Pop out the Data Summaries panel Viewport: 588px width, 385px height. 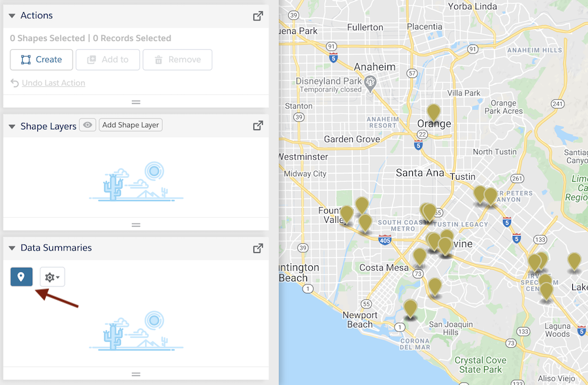(x=258, y=248)
